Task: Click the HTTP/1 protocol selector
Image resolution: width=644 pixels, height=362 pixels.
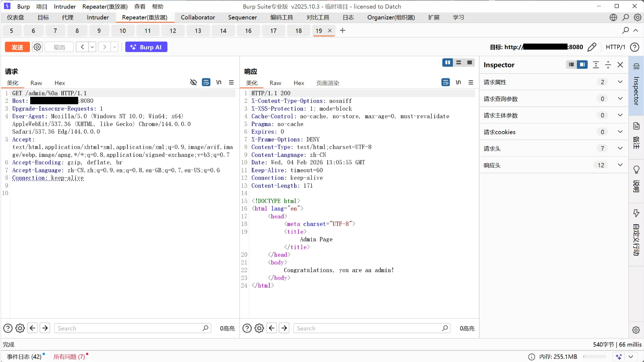Action: (x=615, y=47)
